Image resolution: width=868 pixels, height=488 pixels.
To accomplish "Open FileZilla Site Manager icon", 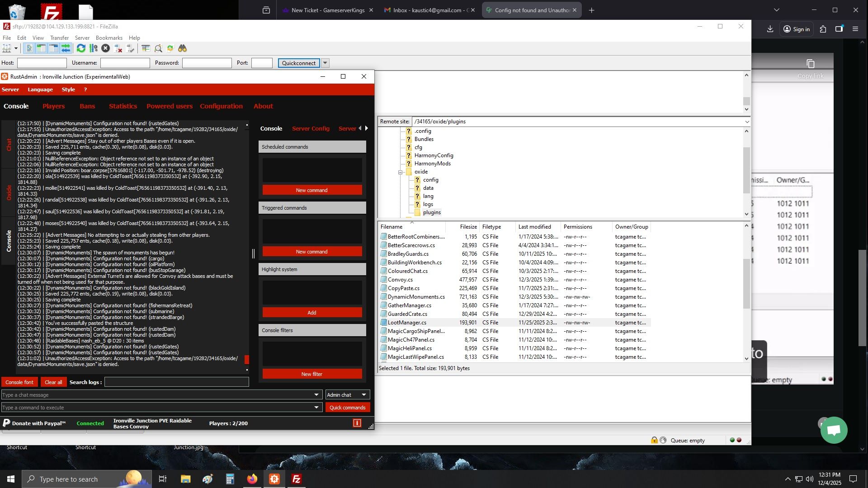I will coord(7,48).
